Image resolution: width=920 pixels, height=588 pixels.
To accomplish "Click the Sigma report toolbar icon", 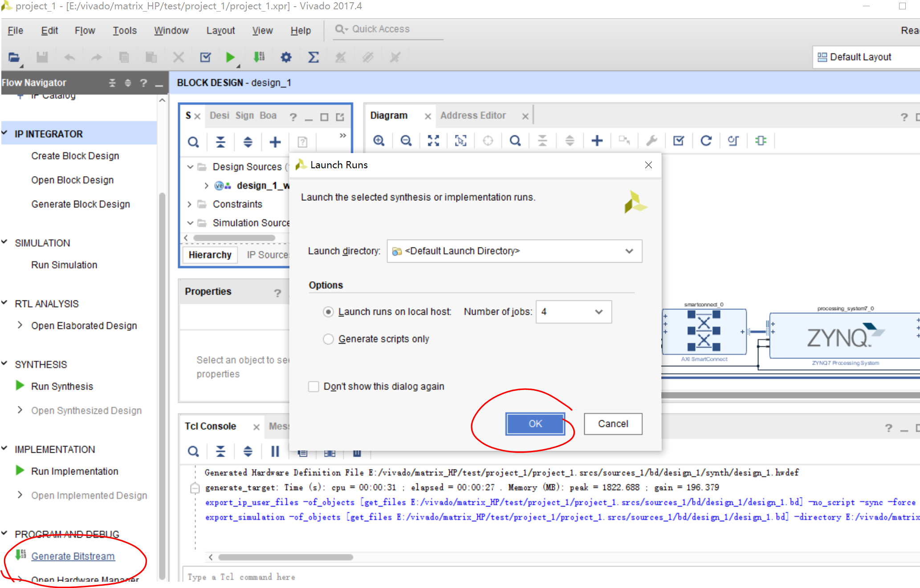I will click(313, 57).
